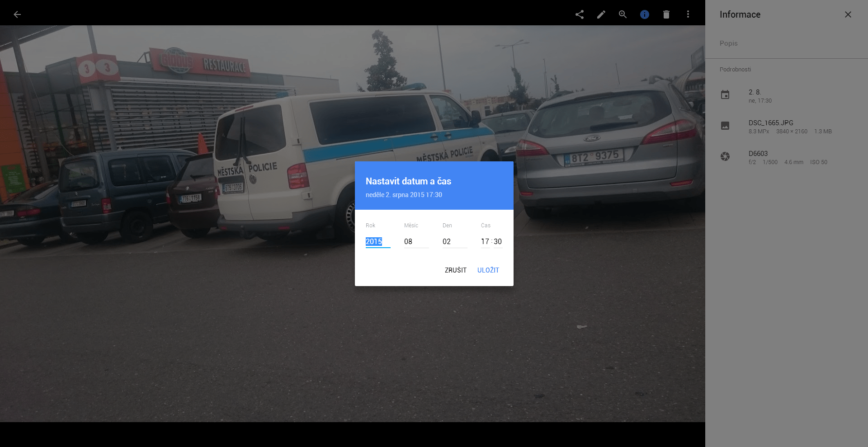Click the ISO 50 value

tap(819, 162)
